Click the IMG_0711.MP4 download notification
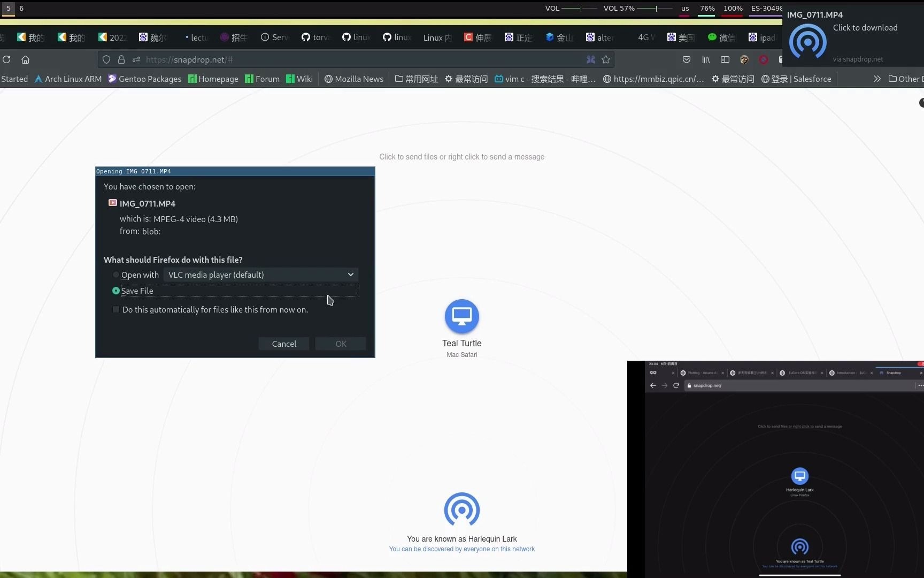This screenshot has width=924, height=578. (853, 37)
